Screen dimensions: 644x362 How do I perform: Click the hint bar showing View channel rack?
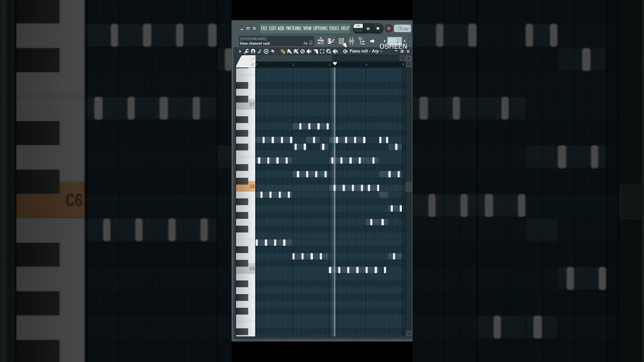tap(276, 41)
